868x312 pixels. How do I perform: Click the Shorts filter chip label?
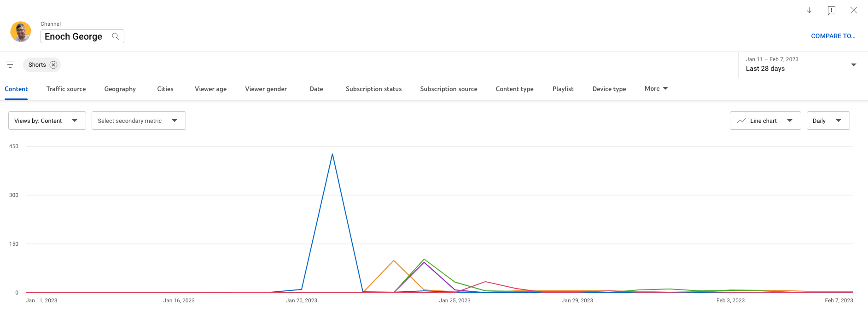coord(37,65)
